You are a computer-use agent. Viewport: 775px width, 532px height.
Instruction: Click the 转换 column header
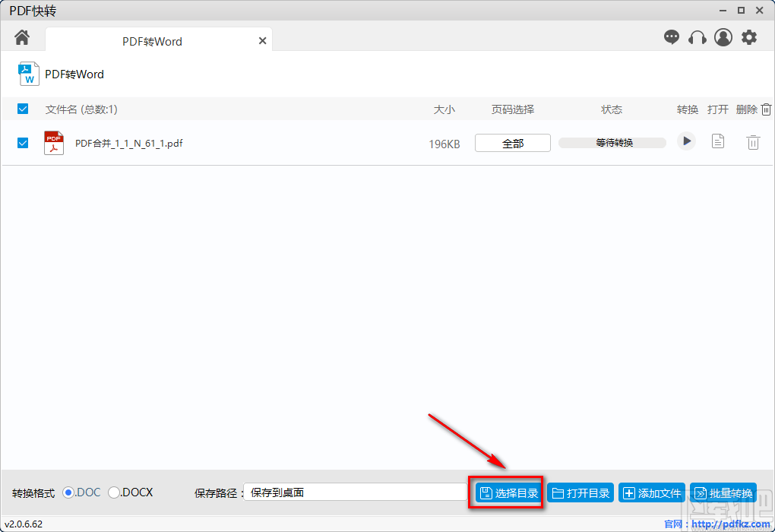tap(688, 109)
